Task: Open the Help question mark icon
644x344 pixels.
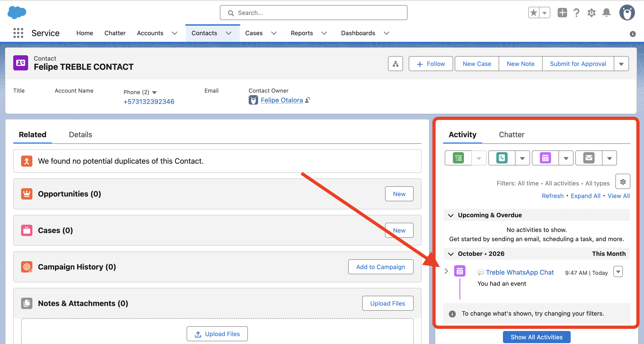Action: point(576,13)
